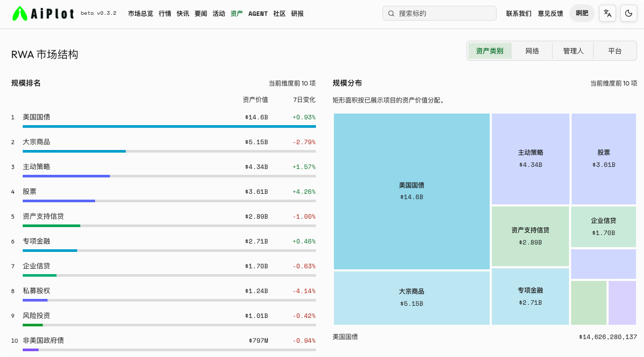Open the language translation switcher

click(x=608, y=13)
